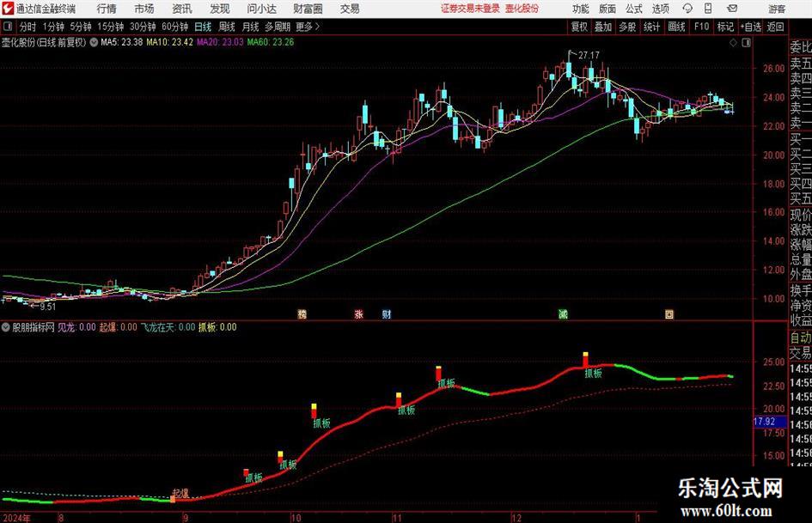Click the 叠加 overlay button

point(603,27)
